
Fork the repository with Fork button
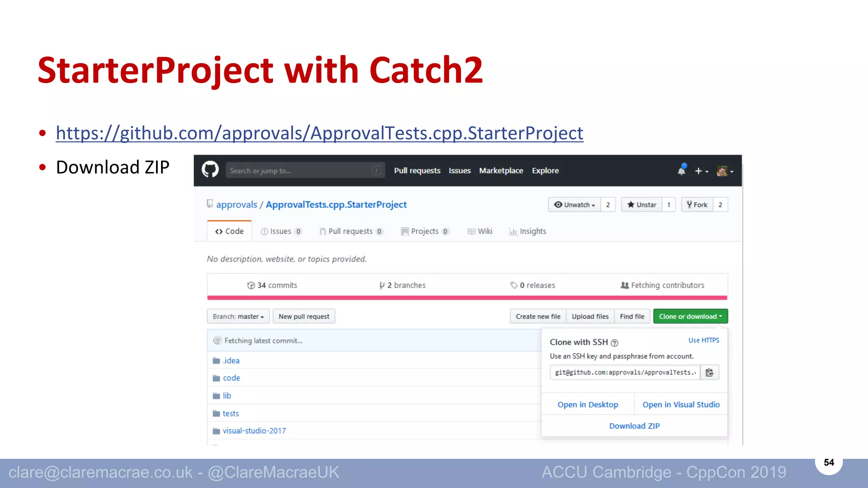click(697, 205)
